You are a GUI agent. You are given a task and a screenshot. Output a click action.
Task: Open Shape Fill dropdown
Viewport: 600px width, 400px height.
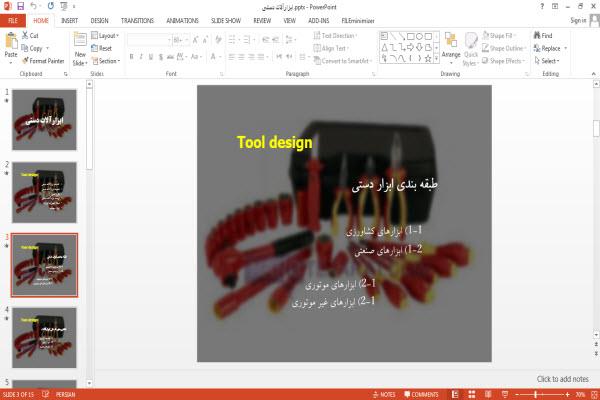[x=499, y=35]
